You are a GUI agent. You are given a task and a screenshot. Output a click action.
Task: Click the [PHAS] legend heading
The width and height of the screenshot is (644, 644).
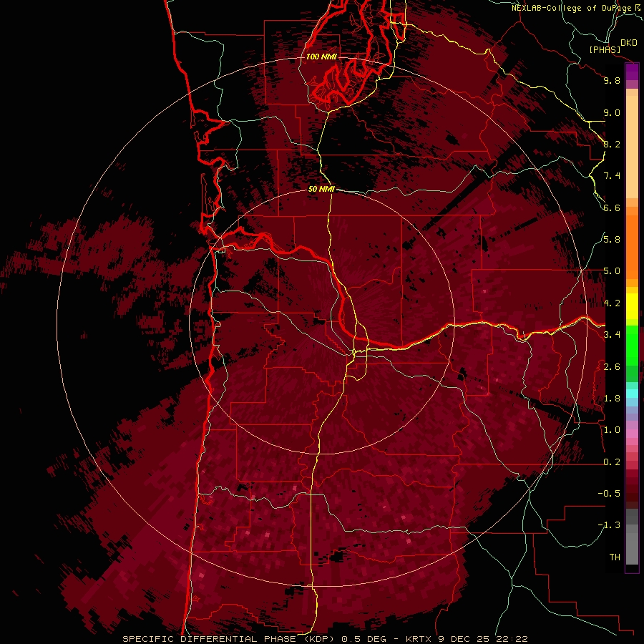605,49
